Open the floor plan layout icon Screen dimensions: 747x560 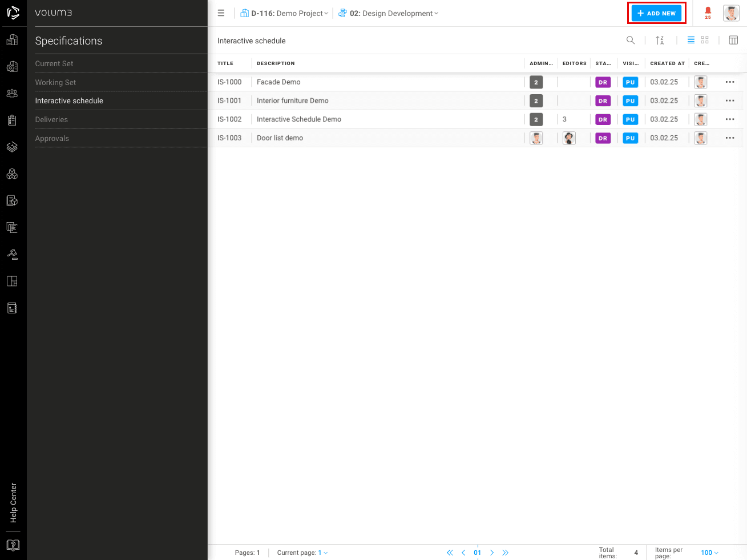[12, 281]
